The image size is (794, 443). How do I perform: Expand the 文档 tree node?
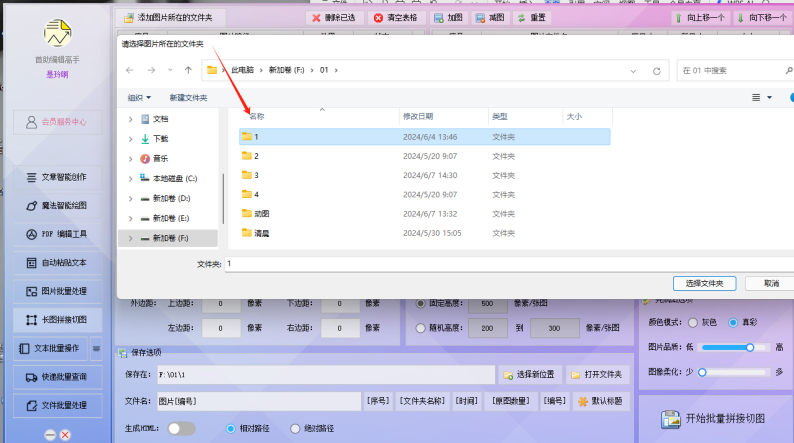pyautogui.click(x=131, y=119)
